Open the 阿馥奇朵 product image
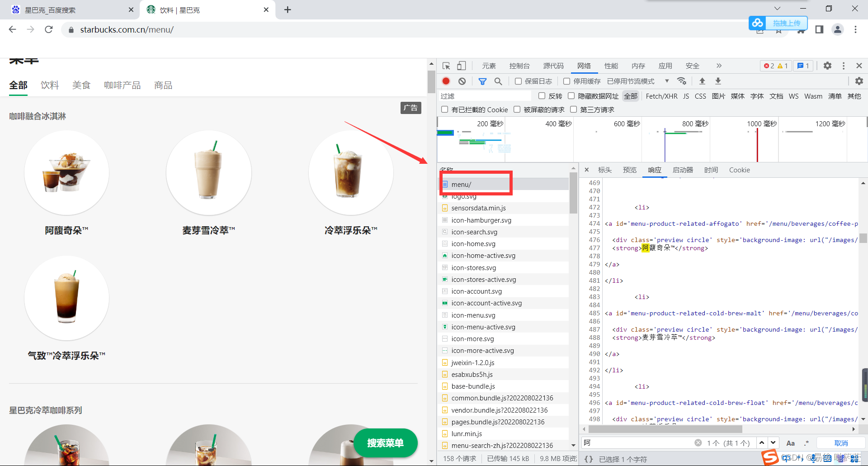 click(66, 173)
